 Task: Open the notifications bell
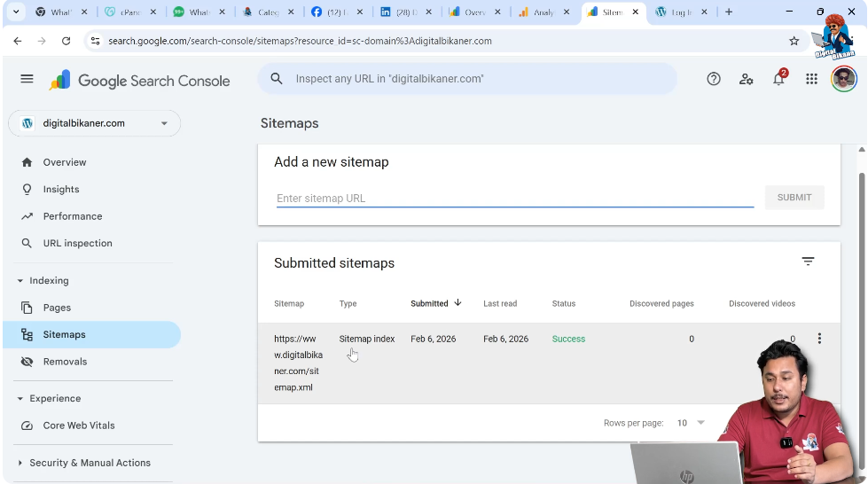778,79
